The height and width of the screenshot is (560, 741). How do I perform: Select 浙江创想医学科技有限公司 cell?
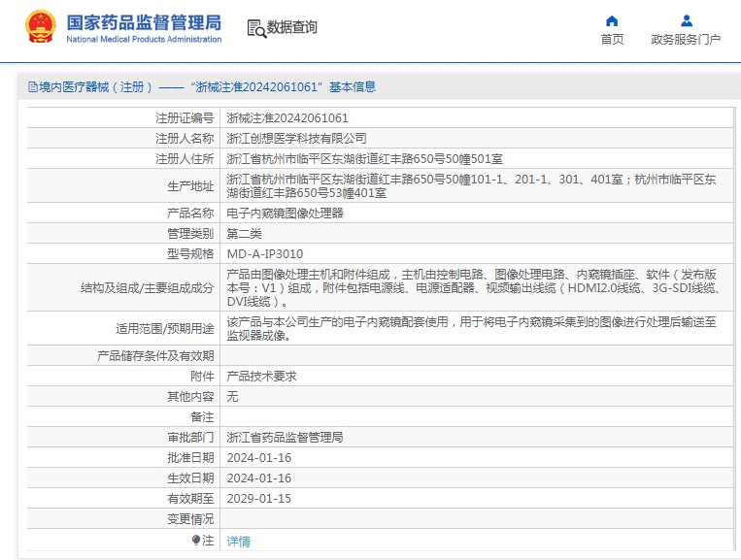point(296,139)
